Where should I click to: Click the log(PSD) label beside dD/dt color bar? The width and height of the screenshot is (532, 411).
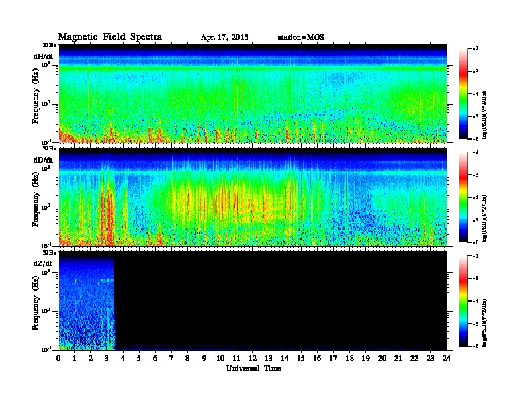pyautogui.click(x=485, y=219)
